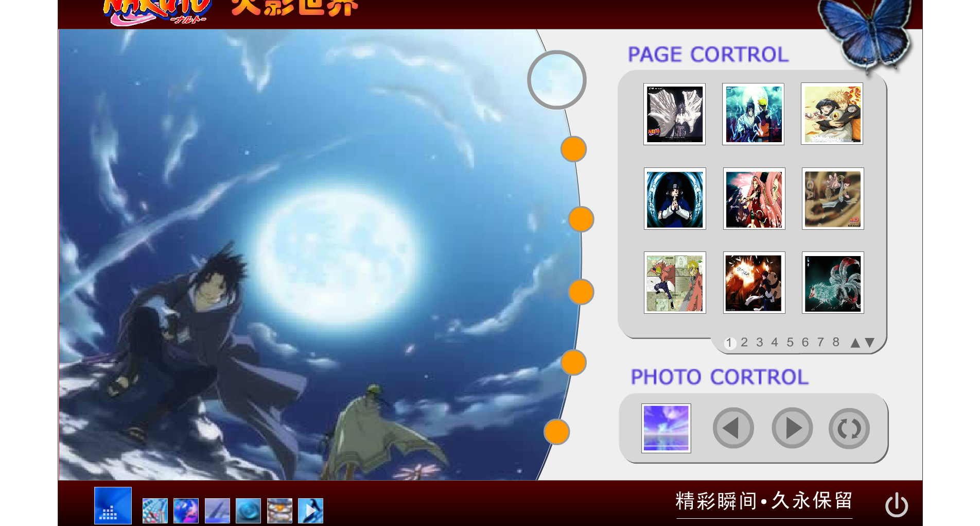This screenshot has width=980, height=526.
Task: Click the blue butterfly decoration icon
Action: point(866,37)
